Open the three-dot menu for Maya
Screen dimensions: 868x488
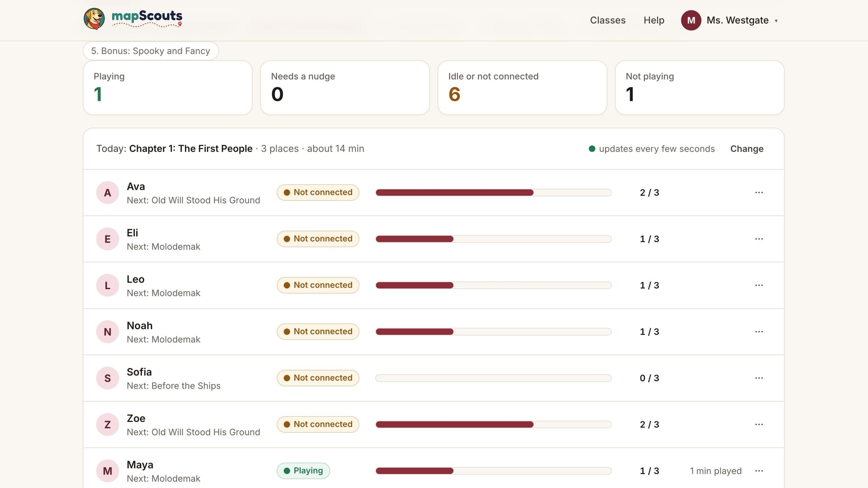(759, 471)
